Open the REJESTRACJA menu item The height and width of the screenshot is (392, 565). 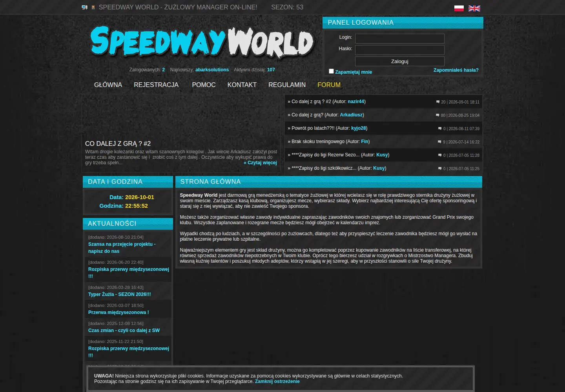click(x=156, y=85)
